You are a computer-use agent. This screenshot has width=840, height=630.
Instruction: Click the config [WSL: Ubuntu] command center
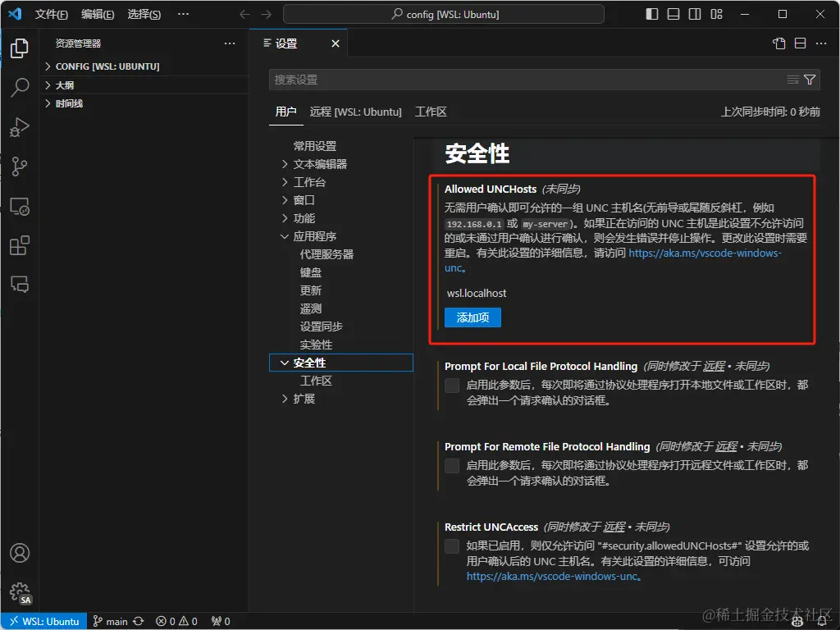click(444, 15)
